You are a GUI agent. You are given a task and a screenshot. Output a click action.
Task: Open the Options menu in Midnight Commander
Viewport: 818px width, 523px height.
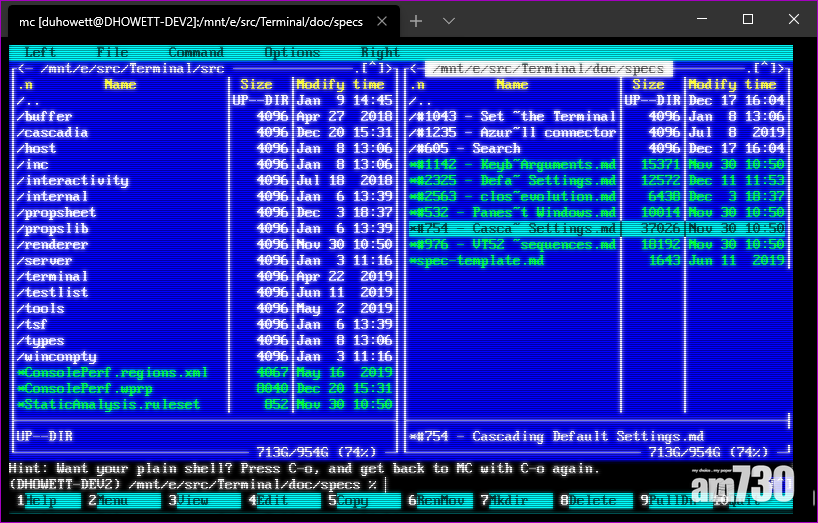(x=292, y=53)
